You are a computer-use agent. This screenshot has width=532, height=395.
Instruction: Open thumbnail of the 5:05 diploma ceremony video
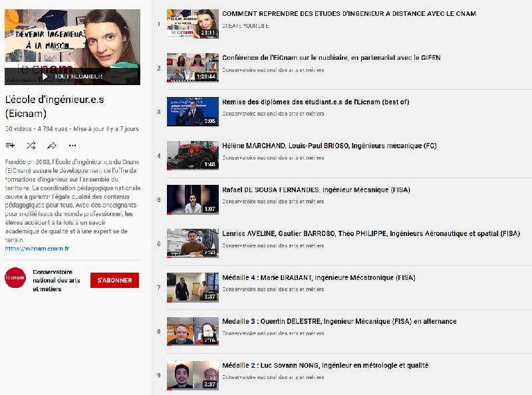point(193,112)
